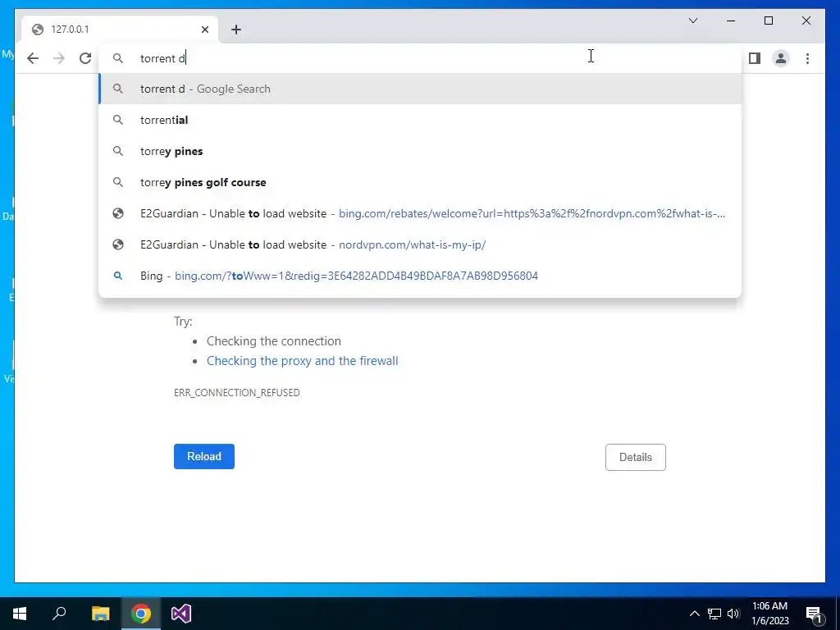Open the Bing bing.com suggestion
The image size is (840, 630).
click(x=420, y=276)
